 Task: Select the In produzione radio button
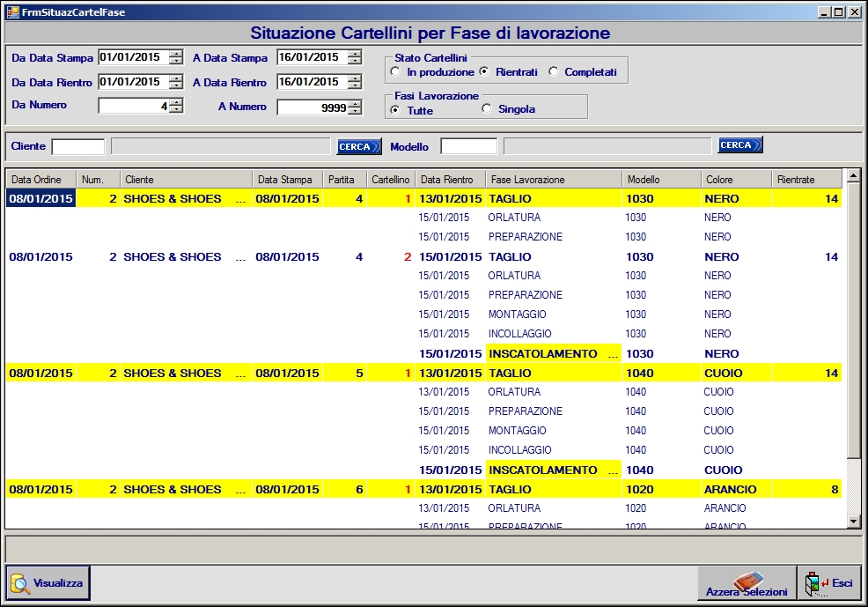(x=395, y=72)
